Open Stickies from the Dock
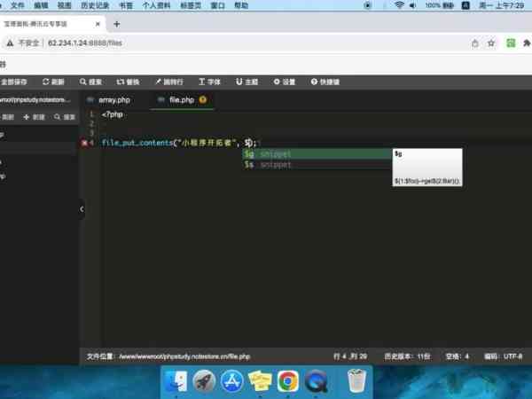 (260, 381)
